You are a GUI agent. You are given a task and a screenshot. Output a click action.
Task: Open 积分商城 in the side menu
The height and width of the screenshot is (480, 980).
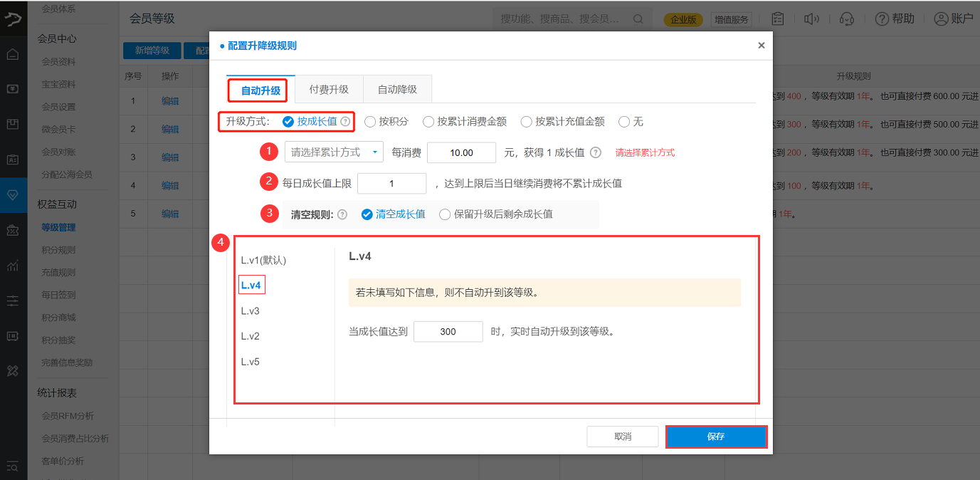(x=58, y=318)
